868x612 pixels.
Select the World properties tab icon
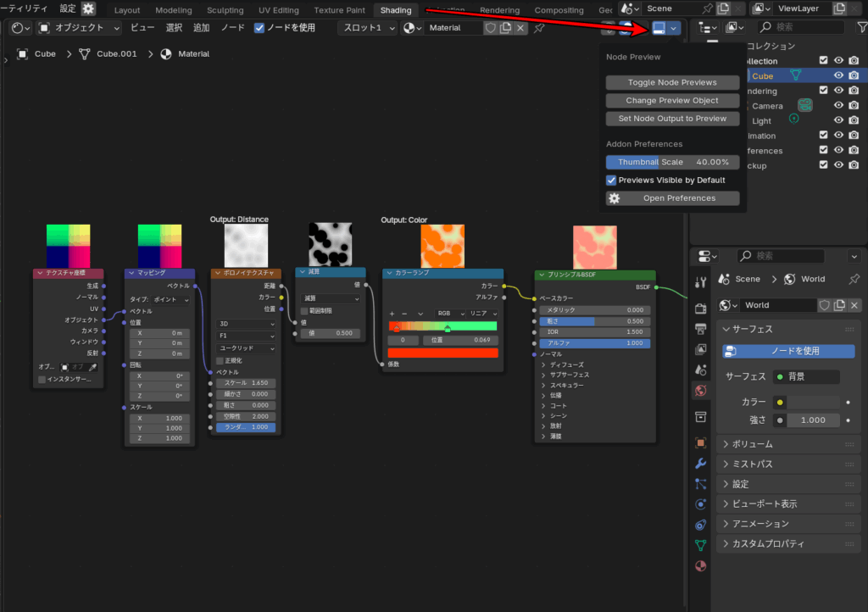click(701, 391)
